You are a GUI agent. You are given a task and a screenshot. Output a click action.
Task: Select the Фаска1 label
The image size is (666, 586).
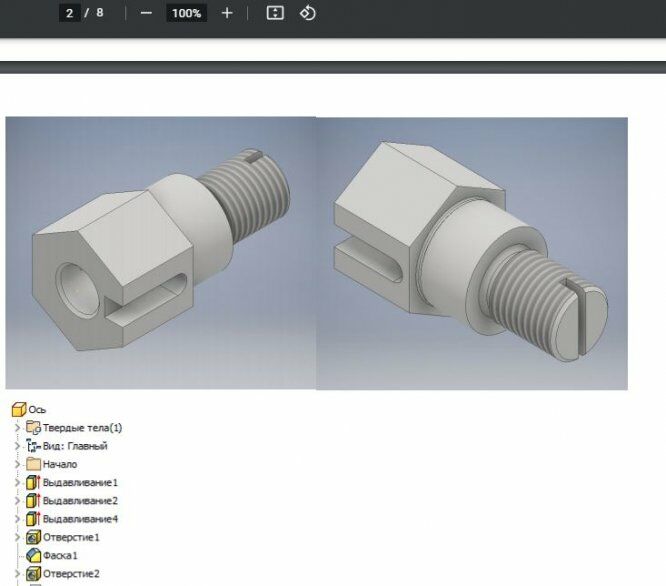[x=60, y=556]
